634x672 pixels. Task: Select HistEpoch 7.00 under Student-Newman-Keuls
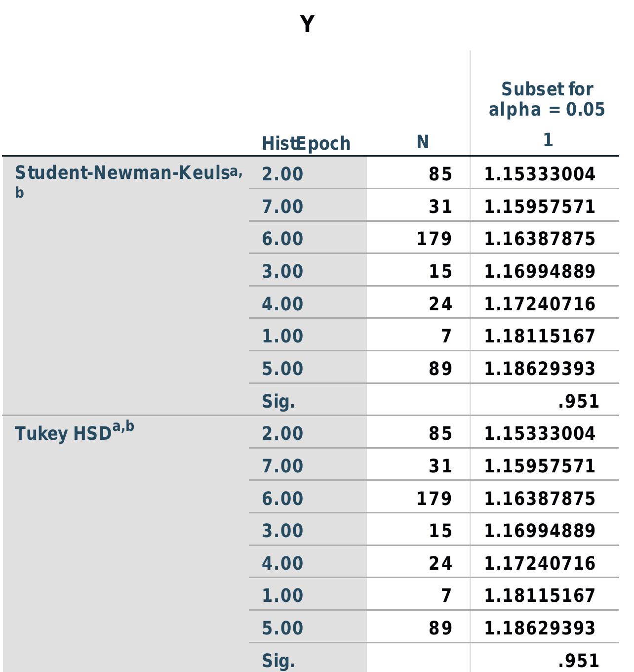282,207
